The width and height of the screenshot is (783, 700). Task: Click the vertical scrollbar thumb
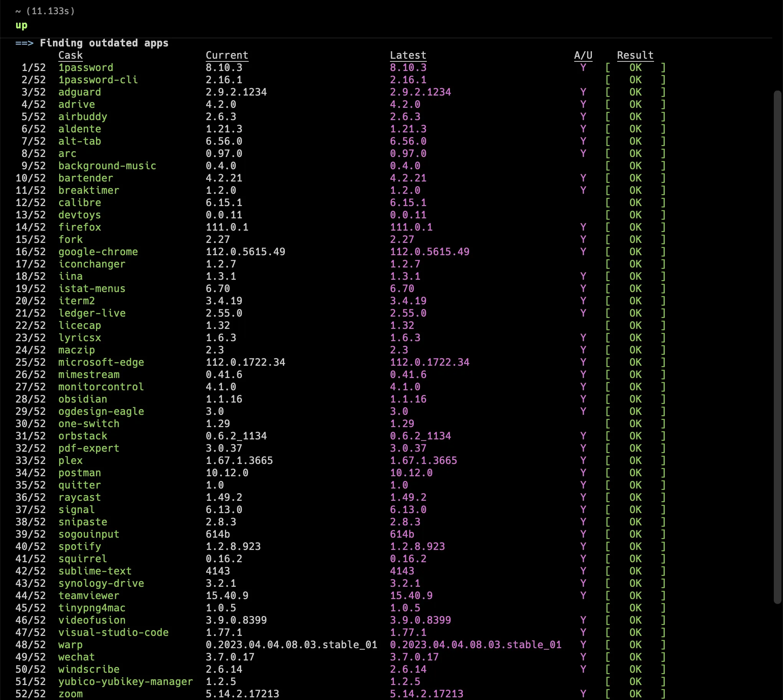[x=778, y=346]
